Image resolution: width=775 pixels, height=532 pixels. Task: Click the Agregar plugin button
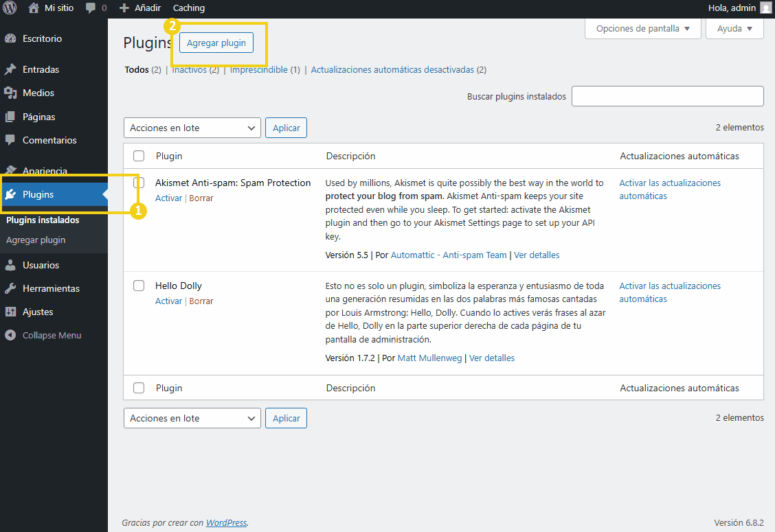pos(216,43)
